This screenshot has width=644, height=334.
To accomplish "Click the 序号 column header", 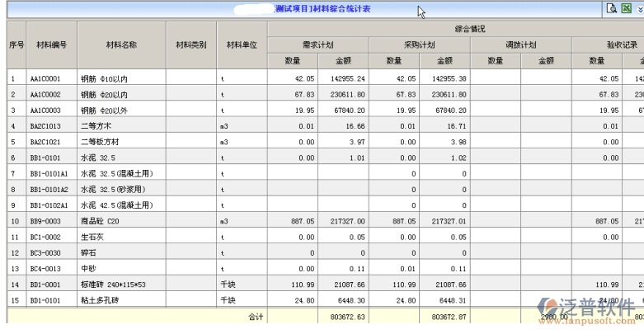I will (x=16, y=45).
